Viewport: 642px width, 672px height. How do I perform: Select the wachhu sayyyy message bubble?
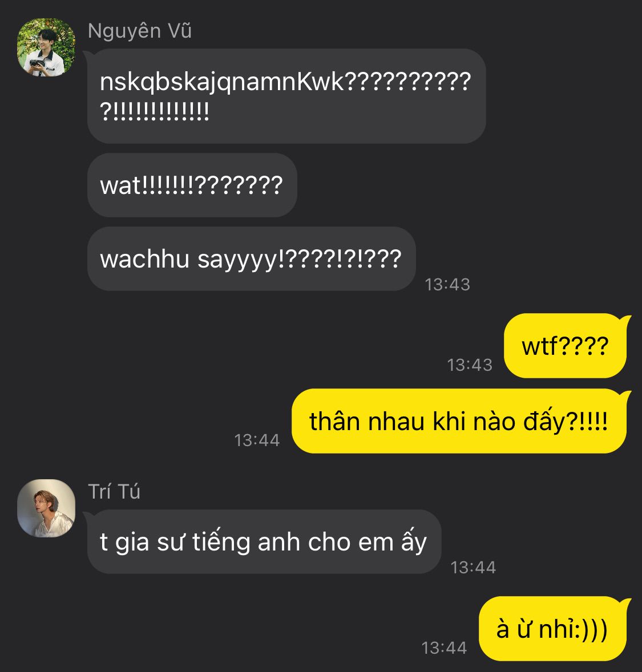click(251, 259)
